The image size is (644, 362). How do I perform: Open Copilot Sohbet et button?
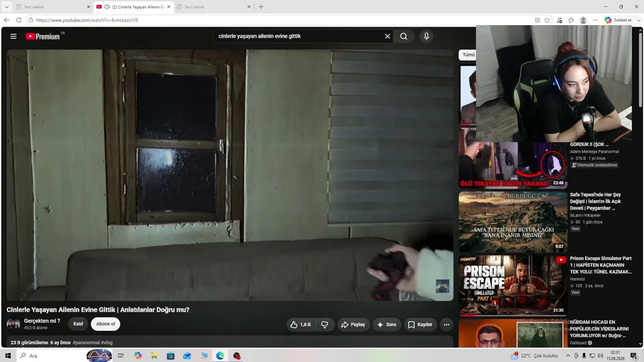(618, 20)
